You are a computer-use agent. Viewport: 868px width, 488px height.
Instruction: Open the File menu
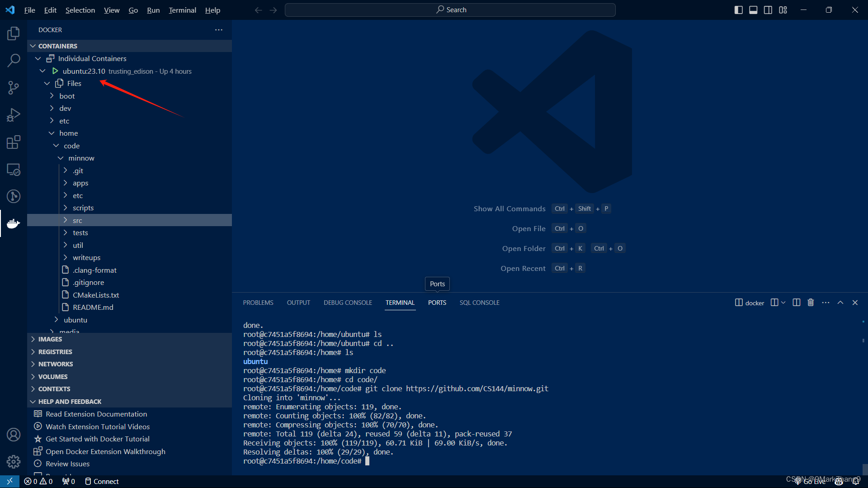coord(29,10)
